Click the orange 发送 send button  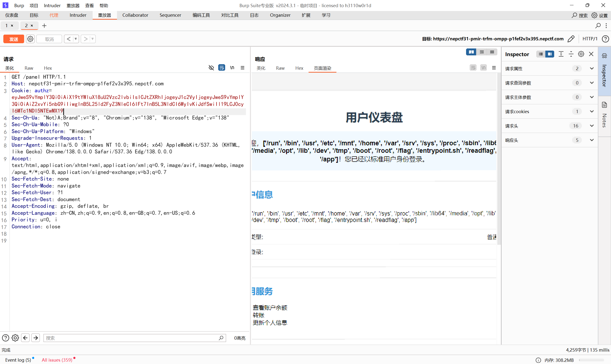14,39
